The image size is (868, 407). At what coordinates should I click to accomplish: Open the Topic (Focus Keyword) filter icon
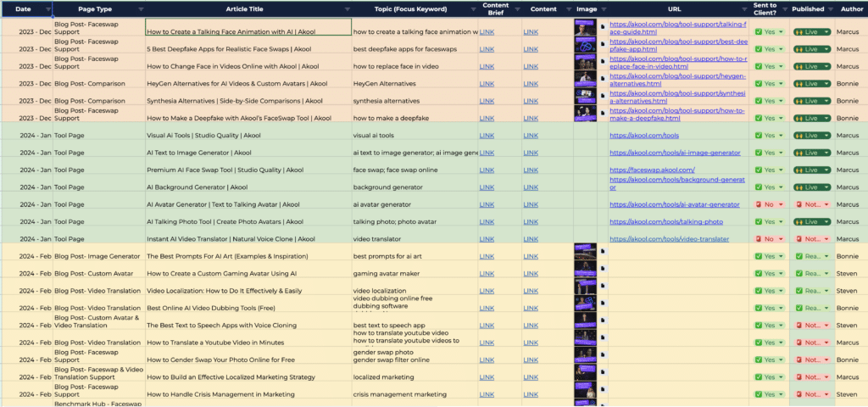click(x=474, y=9)
